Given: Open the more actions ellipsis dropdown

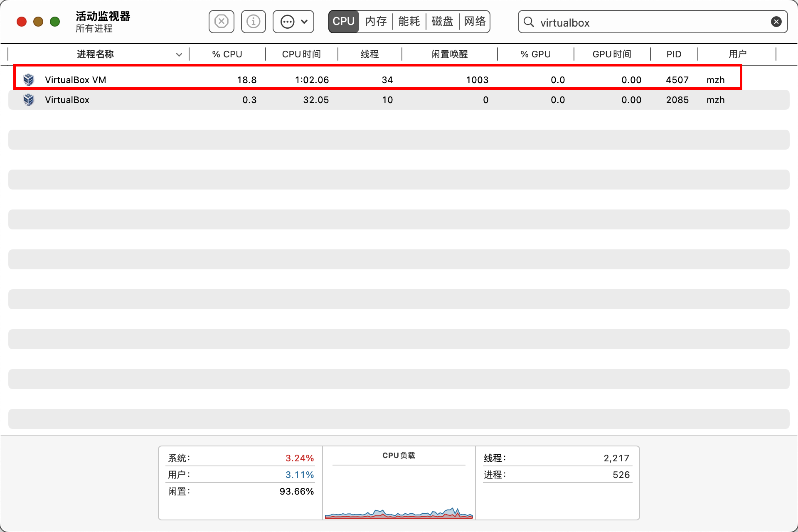Looking at the screenshot, I should click(x=293, y=22).
